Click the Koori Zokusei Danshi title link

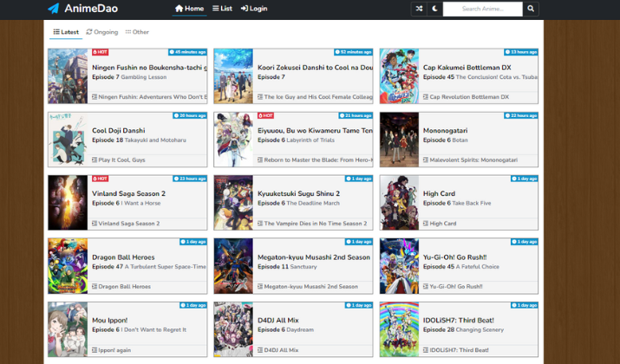[x=315, y=68]
